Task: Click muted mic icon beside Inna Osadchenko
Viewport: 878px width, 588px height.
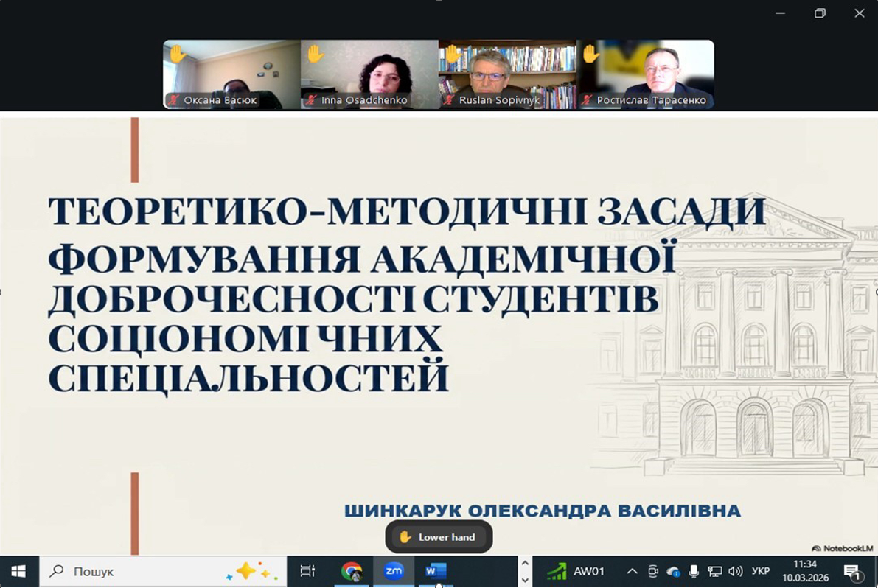Action: tap(311, 100)
